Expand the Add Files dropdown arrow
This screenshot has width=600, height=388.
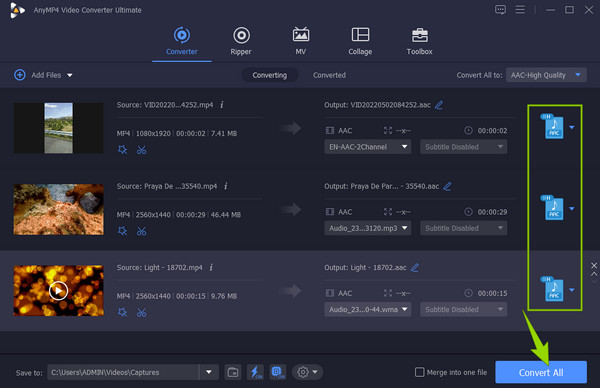click(70, 75)
